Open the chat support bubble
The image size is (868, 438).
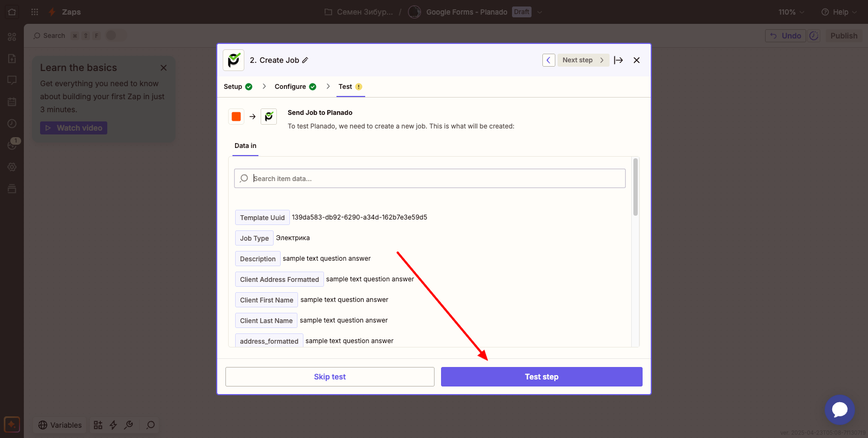(840, 410)
